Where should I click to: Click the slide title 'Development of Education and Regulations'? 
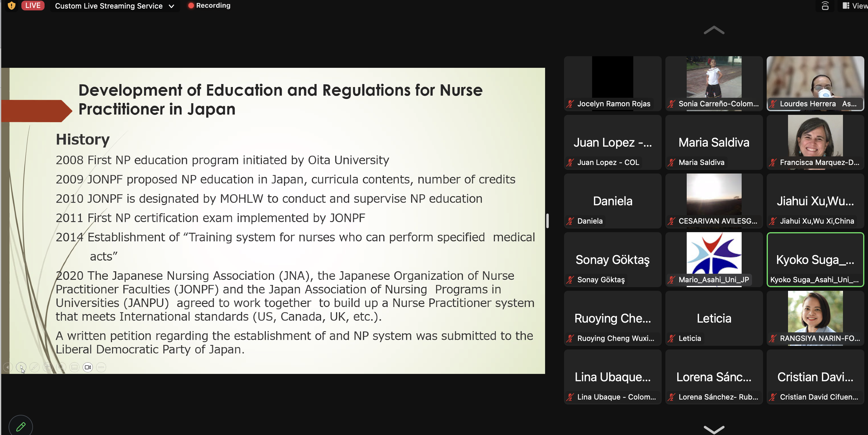280,100
